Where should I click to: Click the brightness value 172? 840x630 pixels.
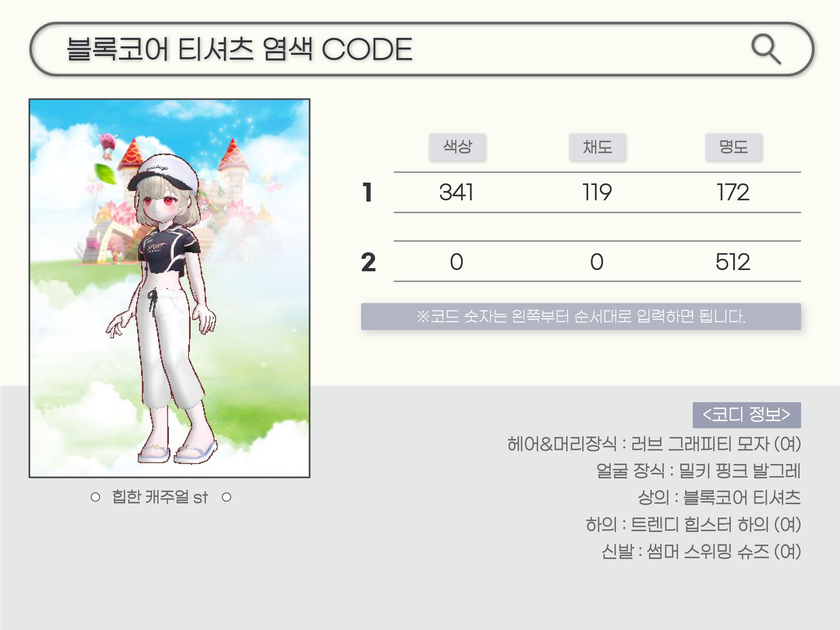733,192
